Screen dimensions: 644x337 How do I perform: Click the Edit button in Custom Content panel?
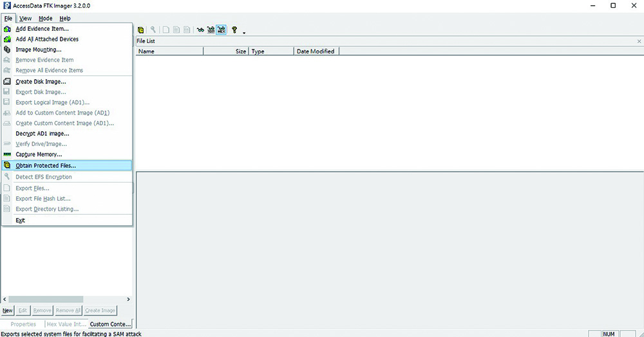click(23, 311)
